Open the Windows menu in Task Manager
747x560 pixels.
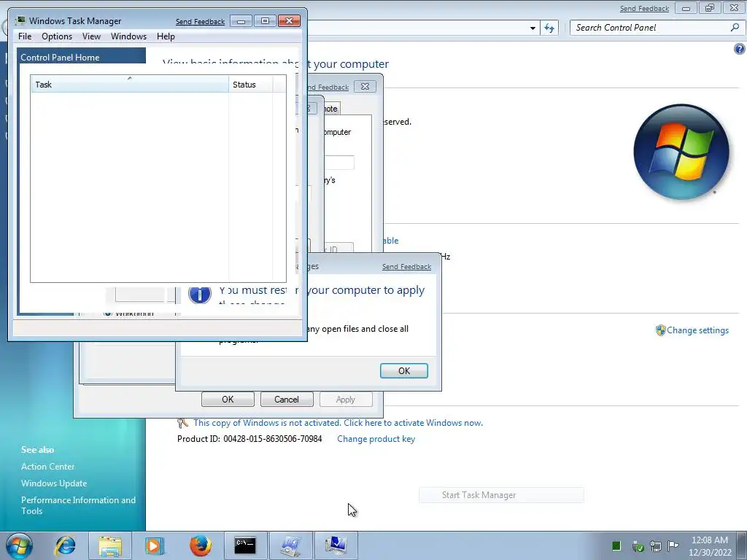(x=128, y=36)
